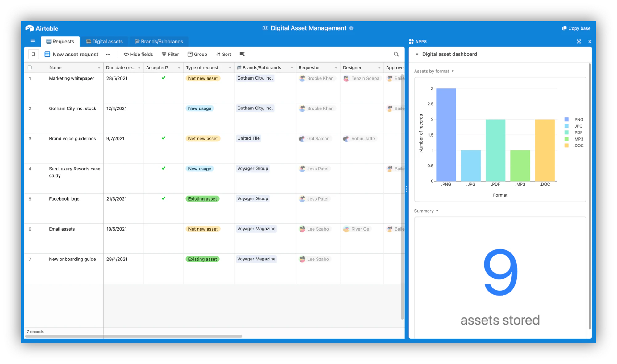The image size is (617, 364).
Task: Open the Summary app dropdown
Action: pyautogui.click(x=426, y=211)
